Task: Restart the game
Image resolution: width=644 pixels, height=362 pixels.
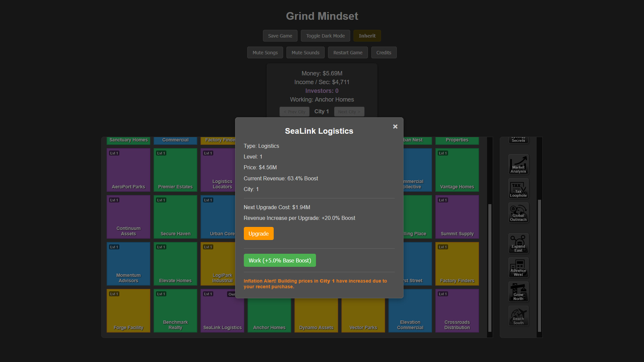Action: pyautogui.click(x=347, y=52)
